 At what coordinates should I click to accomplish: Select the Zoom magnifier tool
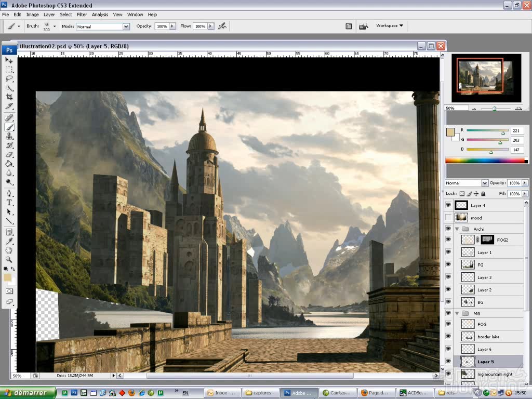[x=9, y=259]
